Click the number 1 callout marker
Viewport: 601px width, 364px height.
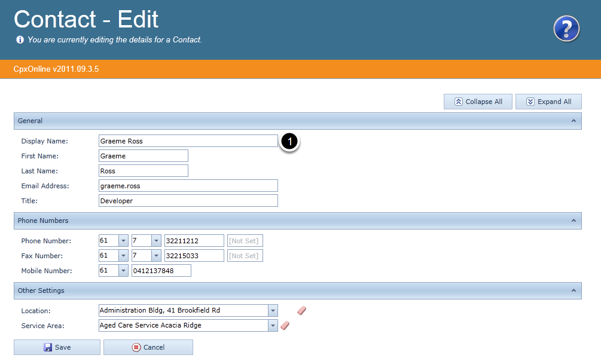pos(289,142)
